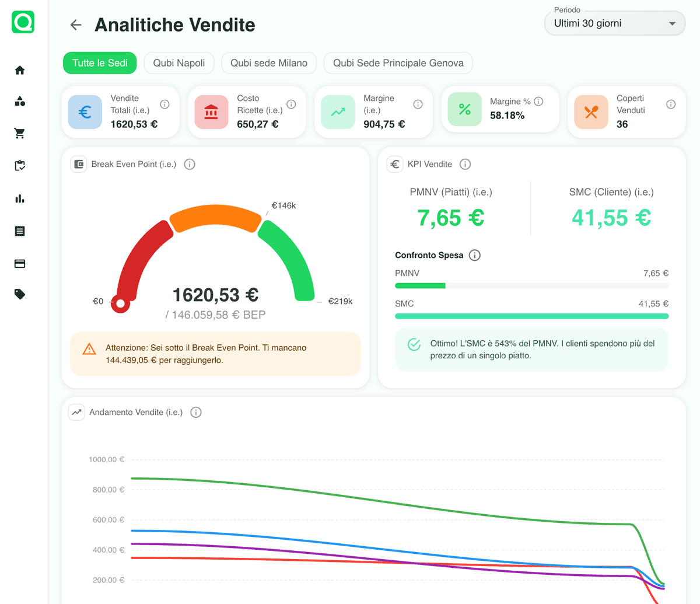The image size is (700, 604).
Task: Click info icon beside Confronto Spesa
Action: coord(475,255)
